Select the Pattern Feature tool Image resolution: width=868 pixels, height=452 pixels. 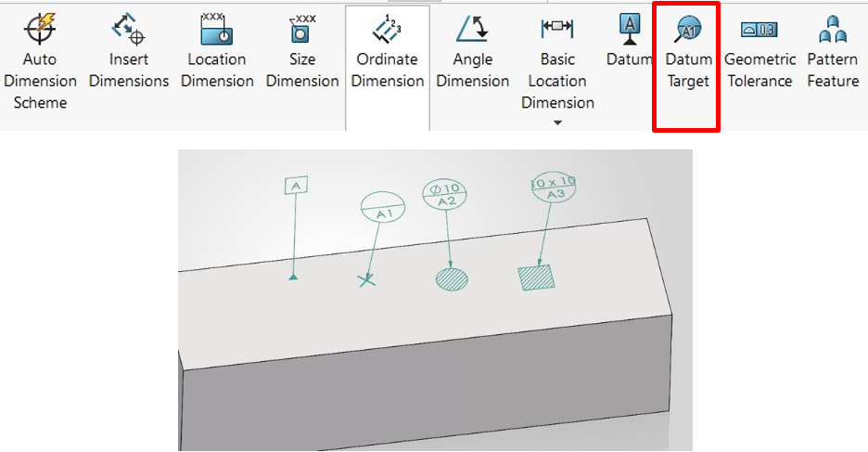tap(833, 51)
